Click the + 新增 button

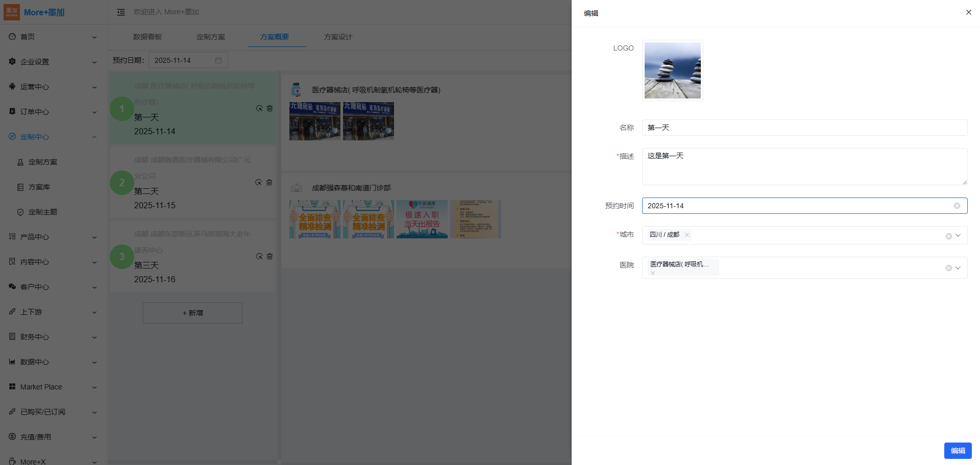click(192, 313)
